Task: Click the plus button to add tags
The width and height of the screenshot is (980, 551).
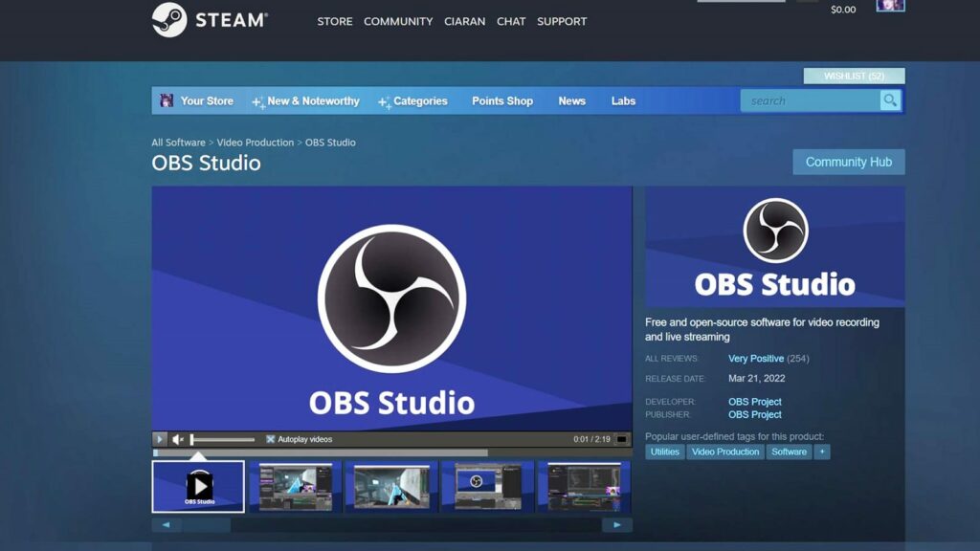Action: click(x=822, y=452)
